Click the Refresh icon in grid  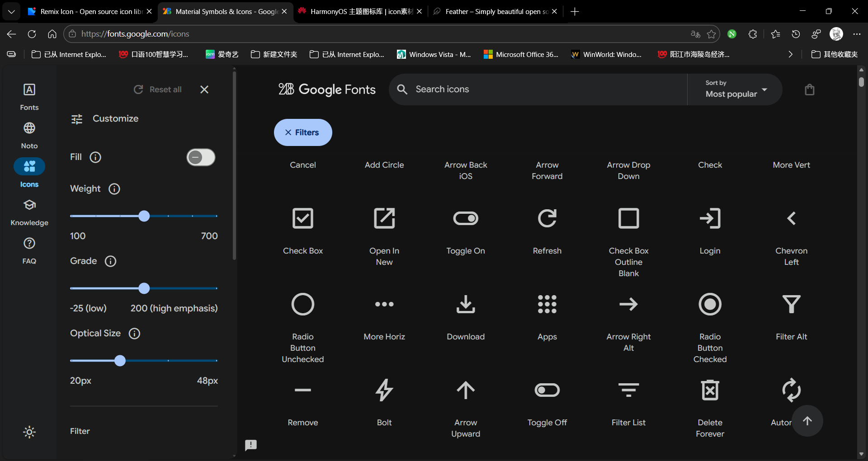point(547,218)
